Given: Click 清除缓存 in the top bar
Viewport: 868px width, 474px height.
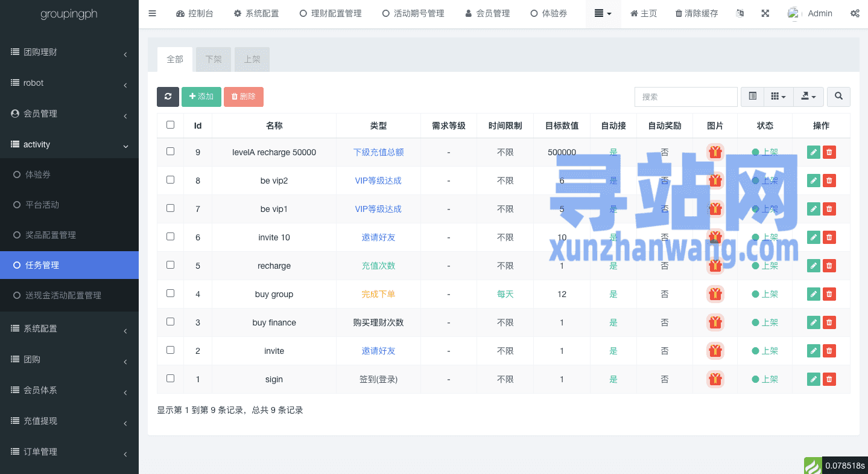Looking at the screenshot, I should click(x=697, y=13).
